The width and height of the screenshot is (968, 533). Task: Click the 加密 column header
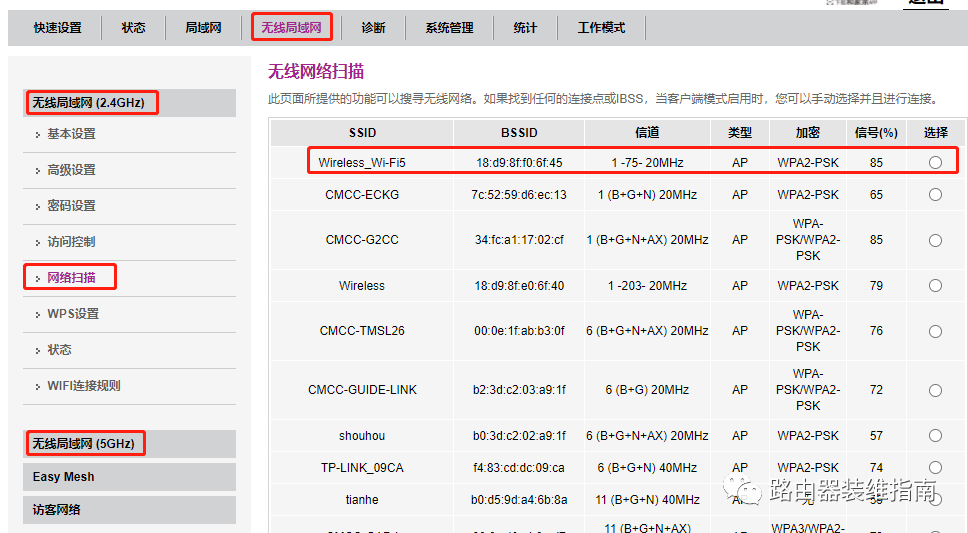pyautogui.click(x=807, y=133)
